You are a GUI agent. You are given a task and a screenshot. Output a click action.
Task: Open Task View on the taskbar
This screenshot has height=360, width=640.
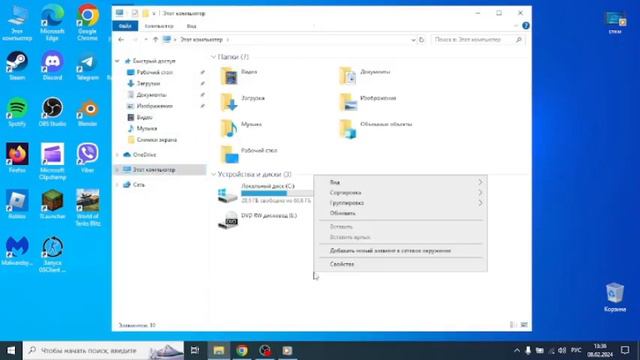195,350
